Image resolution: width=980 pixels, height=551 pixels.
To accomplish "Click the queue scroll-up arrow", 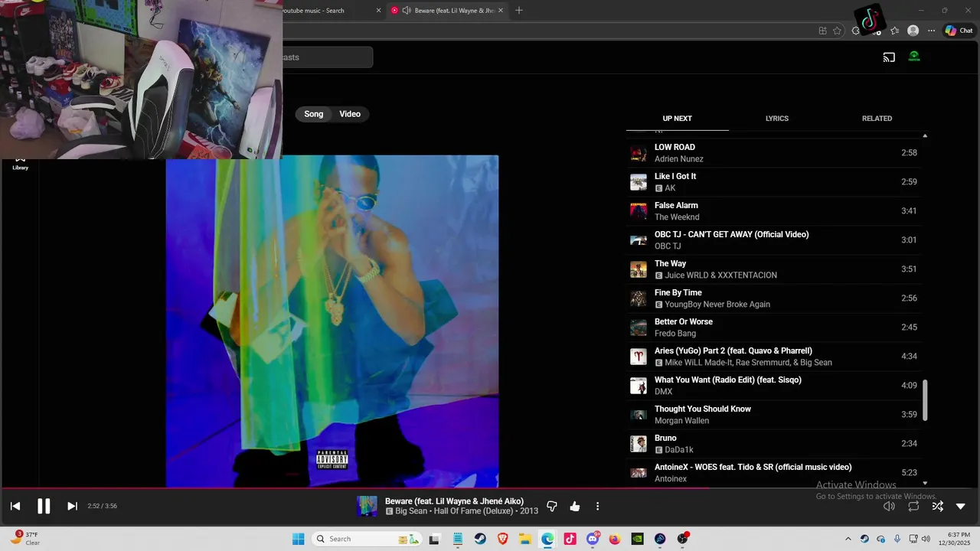I will pos(925,135).
